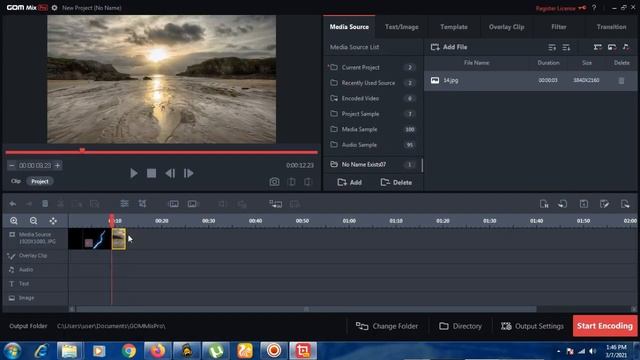This screenshot has height=360, width=640.
Task: Zoom in the timeline with the plus magnifier
Action: tap(14, 221)
